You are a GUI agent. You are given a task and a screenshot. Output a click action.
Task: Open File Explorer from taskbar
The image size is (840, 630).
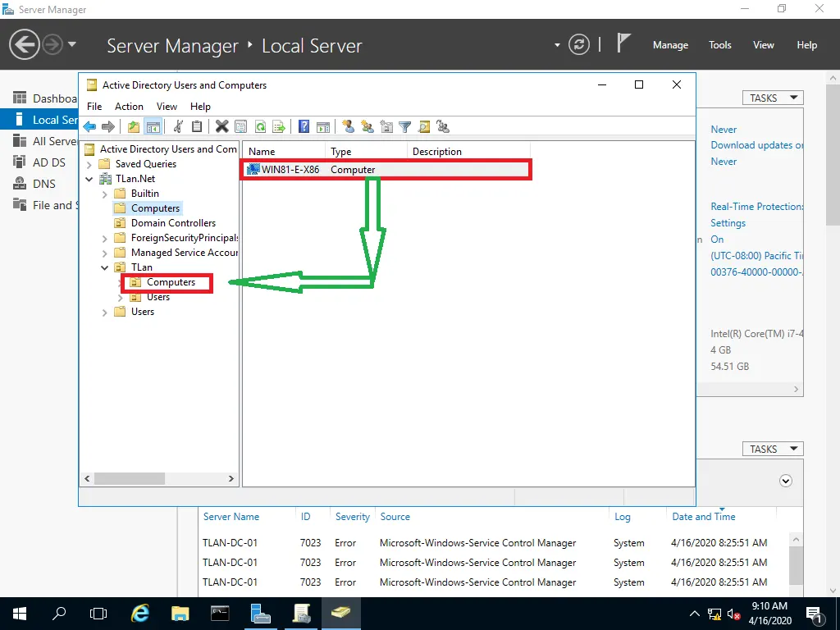click(x=180, y=614)
